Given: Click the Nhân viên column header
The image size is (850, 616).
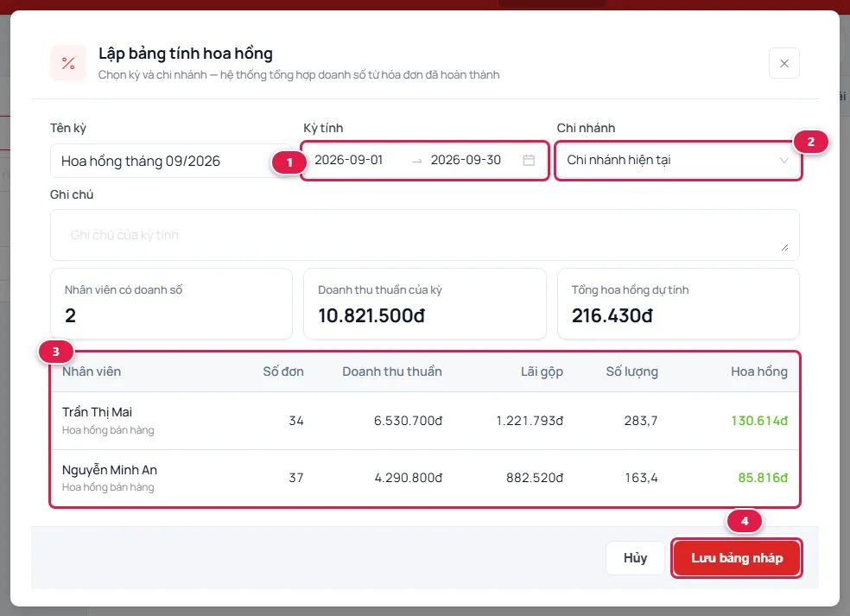Looking at the screenshot, I should pyautogui.click(x=92, y=372).
